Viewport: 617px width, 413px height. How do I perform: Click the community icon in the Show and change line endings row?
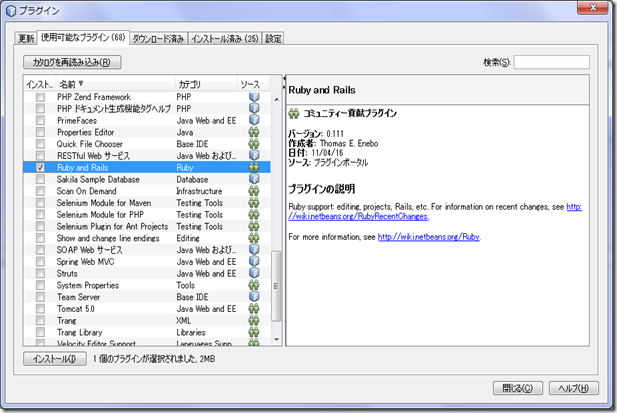click(254, 238)
